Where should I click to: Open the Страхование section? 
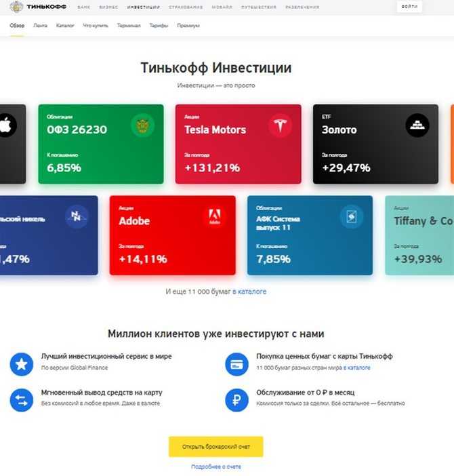(x=186, y=7)
